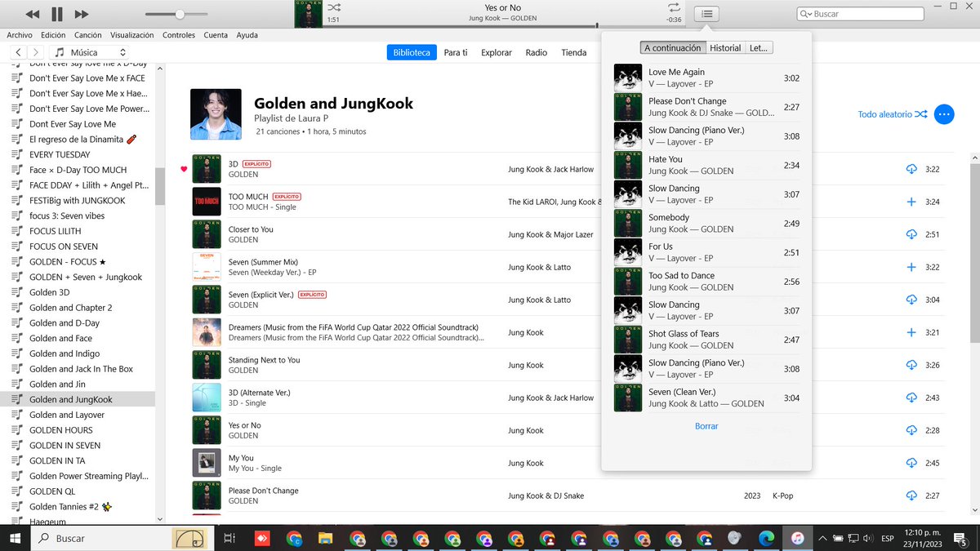Toggle shuffle in the now-playing bar
980x551 pixels.
pos(334,7)
